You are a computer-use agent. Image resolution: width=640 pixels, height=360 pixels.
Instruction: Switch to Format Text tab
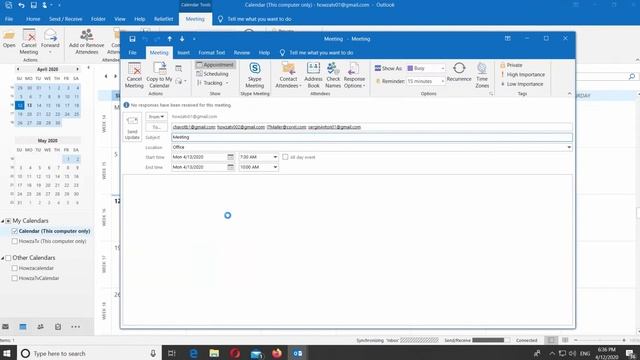pos(211,53)
